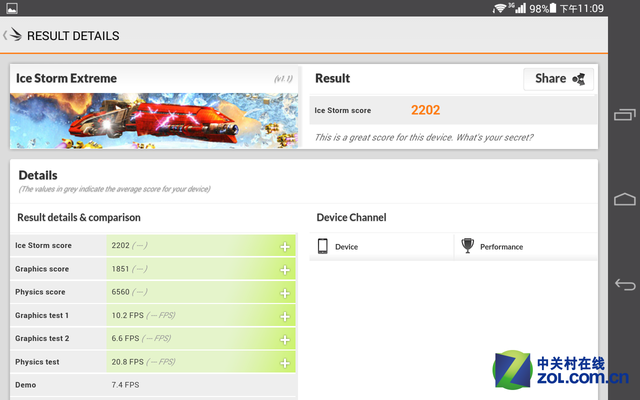640x400 pixels.
Task: Tap the RESULT DETAILS title
Action: click(73, 36)
